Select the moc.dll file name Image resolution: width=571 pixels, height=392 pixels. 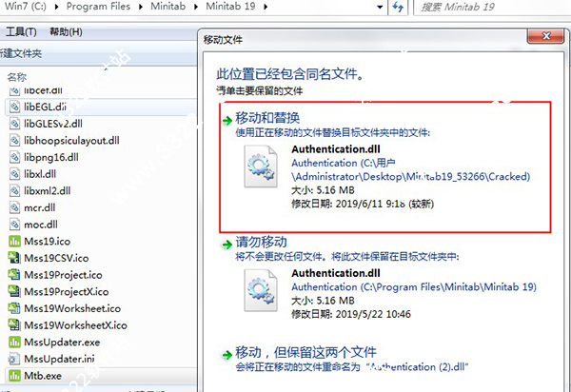point(41,225)
